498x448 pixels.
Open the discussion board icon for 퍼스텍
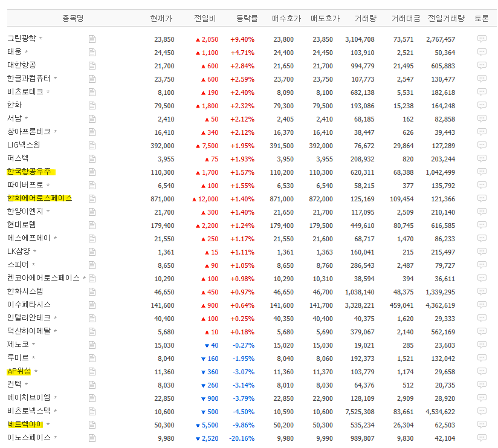tap(482, 158)
